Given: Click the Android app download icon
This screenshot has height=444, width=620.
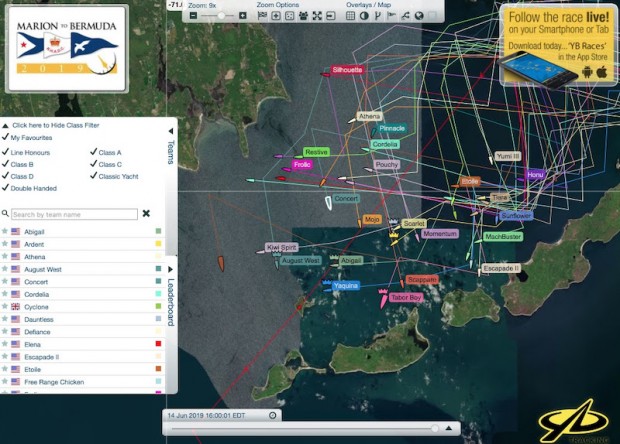Looking at the screenshot, I should tap(588, 72).
